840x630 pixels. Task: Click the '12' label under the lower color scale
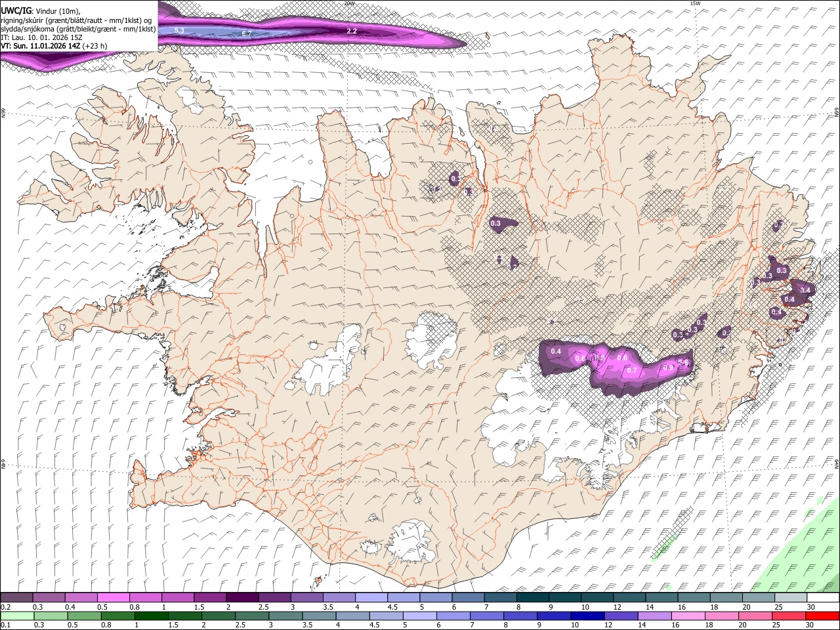click(608, 625)
